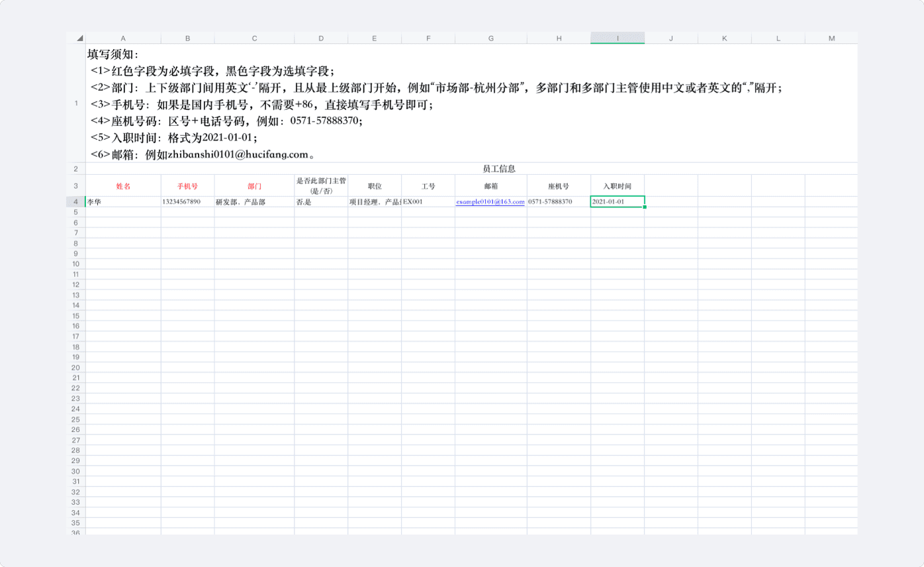Click the cell containing EX001
Image resolution: width=924 pixels, height=567 pixels.
coord(428,201)
